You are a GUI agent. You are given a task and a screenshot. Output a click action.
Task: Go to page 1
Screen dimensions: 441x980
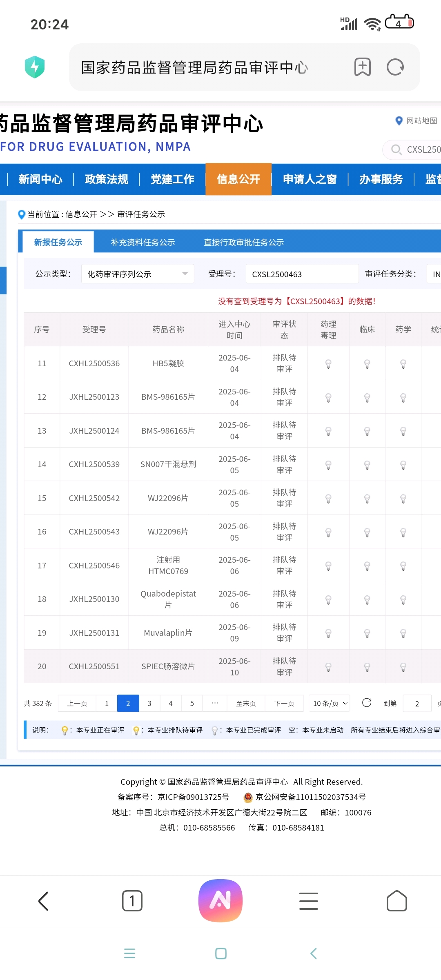click(107, 703)
